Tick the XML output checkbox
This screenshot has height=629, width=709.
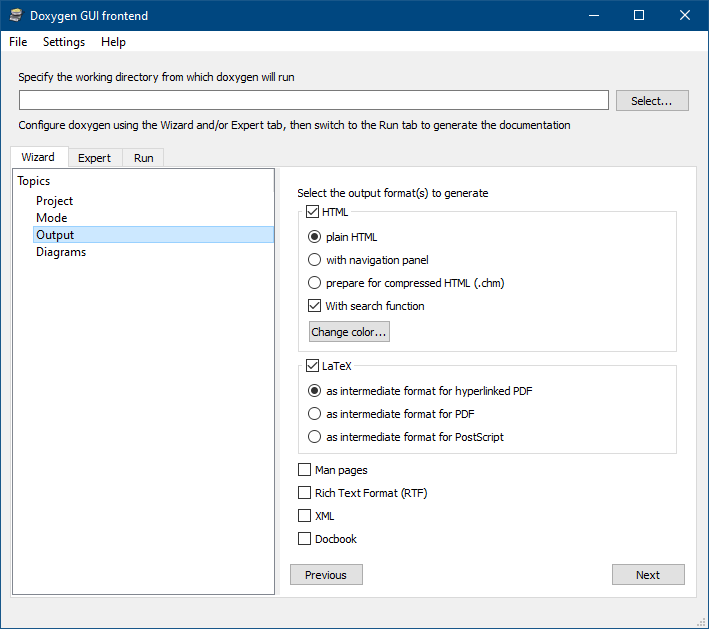point(305,516)
